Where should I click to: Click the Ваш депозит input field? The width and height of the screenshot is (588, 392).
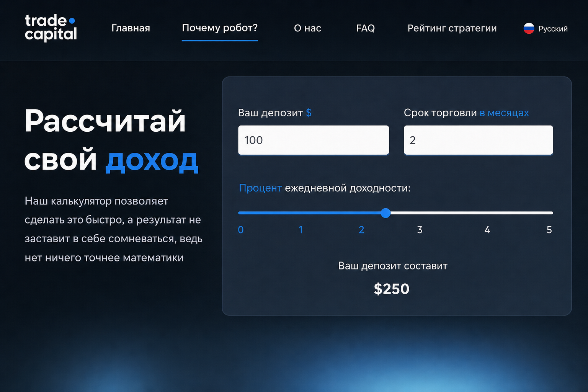(314, 140)
